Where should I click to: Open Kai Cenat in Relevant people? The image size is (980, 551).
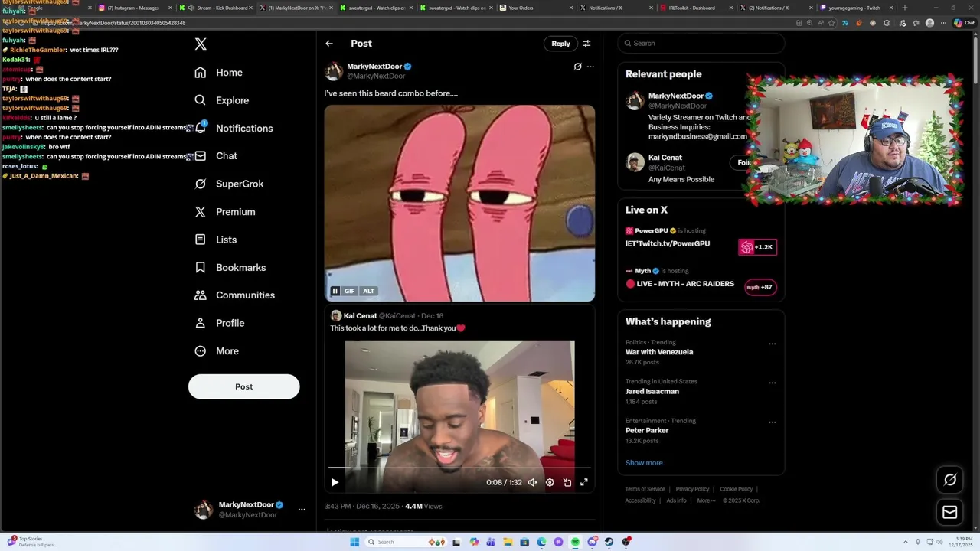point(665,158)
